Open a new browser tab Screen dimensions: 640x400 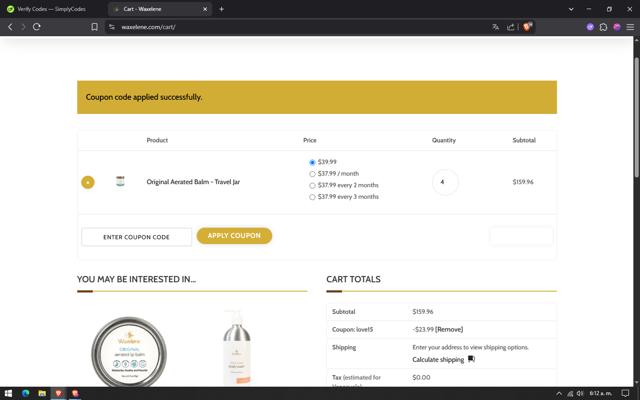pos(221,9)
